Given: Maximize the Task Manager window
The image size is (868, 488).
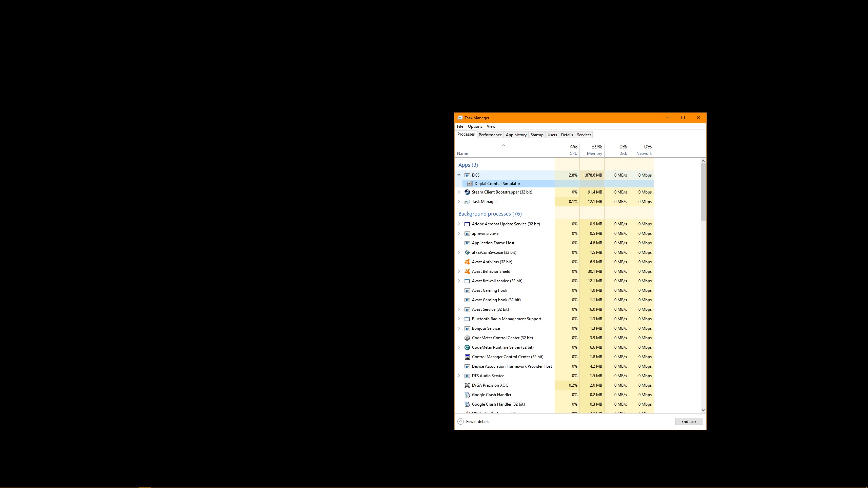Looking at the screenshot, I should point(683,118).
